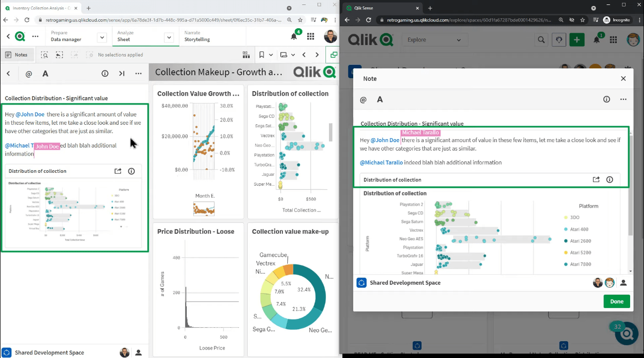Select the Collection Value Growth chart title
Viewport: 644px width, 358px height.
point(198,94)
